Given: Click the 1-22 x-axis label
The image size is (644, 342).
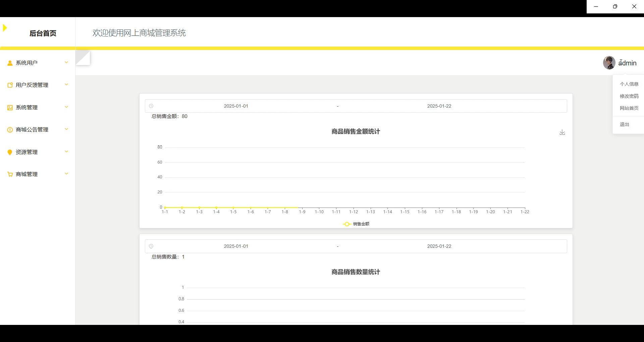Looking at the screenshot, I should [525, 212].
